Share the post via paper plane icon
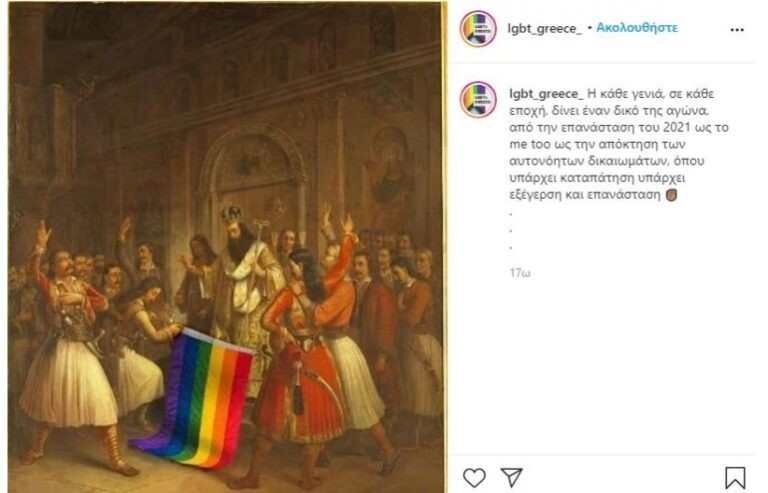 [511, 477]
